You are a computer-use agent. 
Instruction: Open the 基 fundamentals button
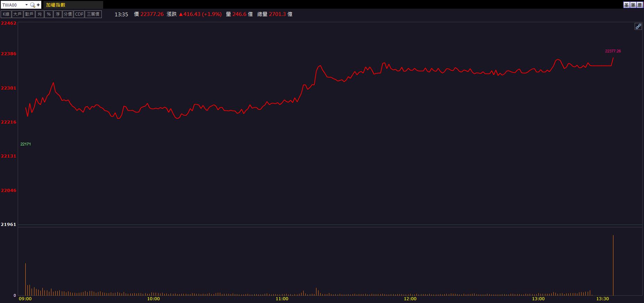pos(626,5)
